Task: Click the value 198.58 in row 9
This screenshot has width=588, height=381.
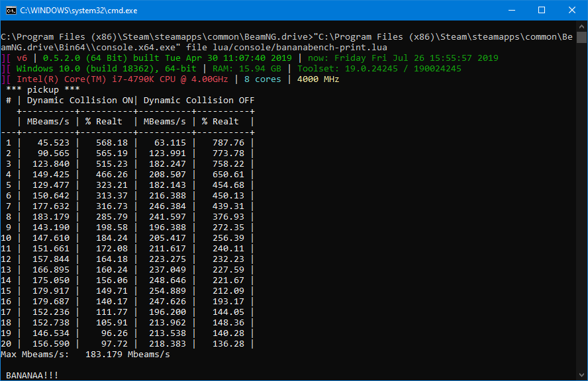Action: point(112,228)
